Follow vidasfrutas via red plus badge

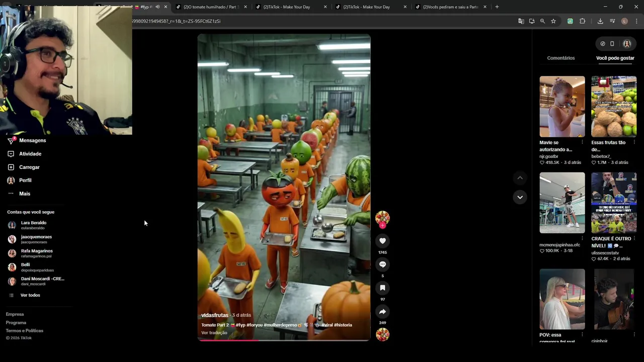(382, 226)
